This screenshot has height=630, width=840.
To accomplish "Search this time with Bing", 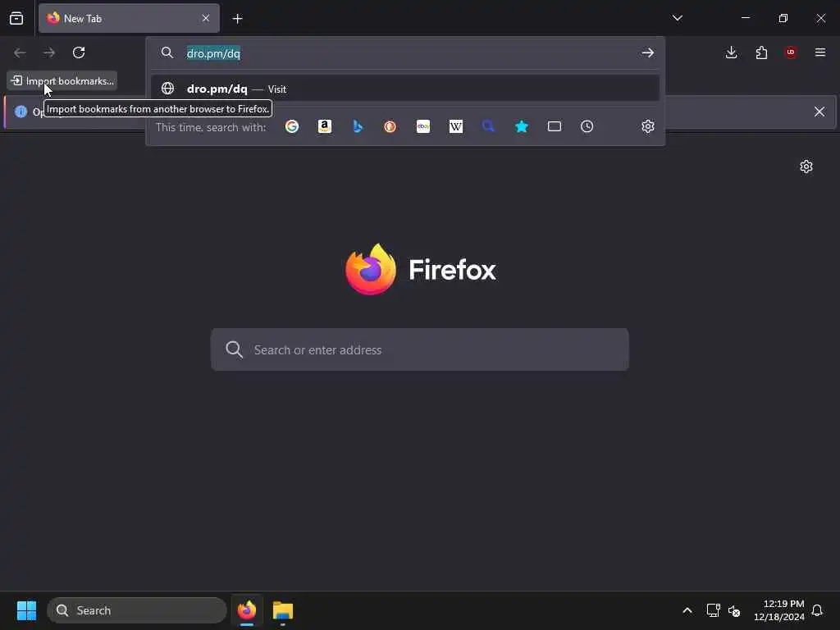I will [x=358, y=126].
